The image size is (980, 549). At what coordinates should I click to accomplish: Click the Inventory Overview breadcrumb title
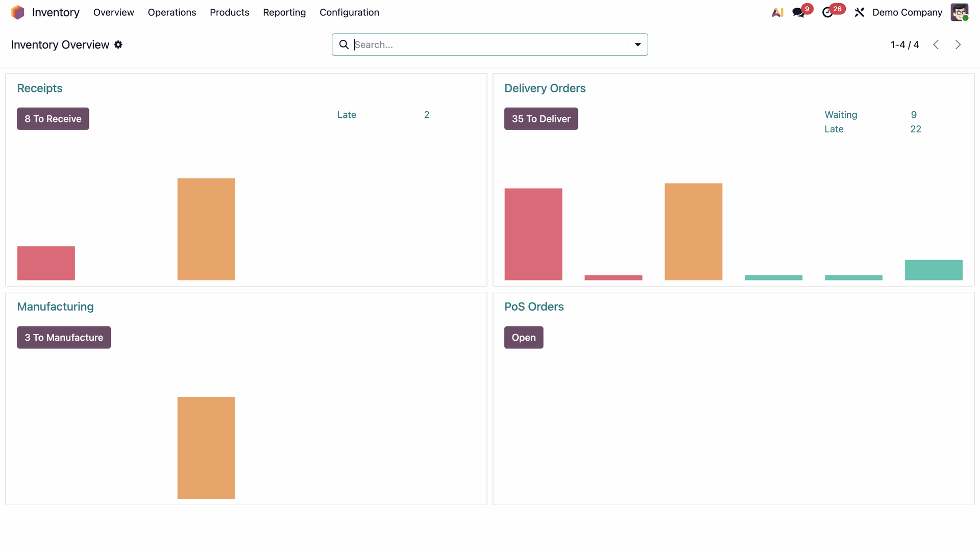tap(60, 45)
